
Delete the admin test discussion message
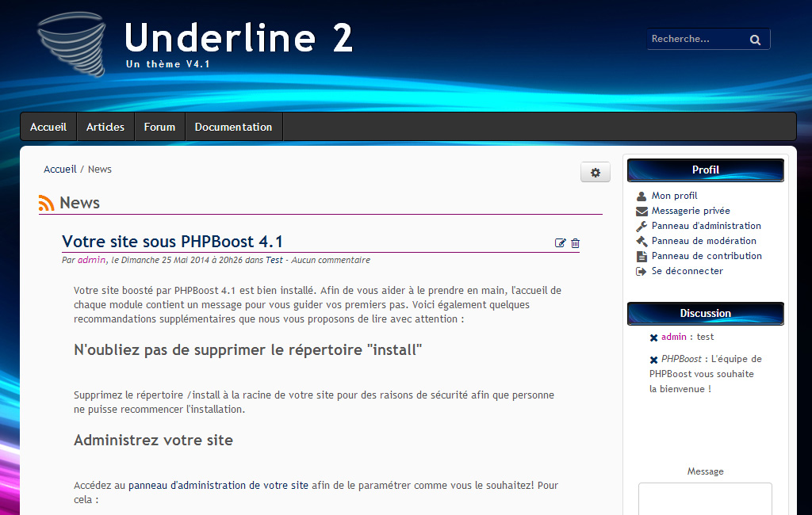653,338
